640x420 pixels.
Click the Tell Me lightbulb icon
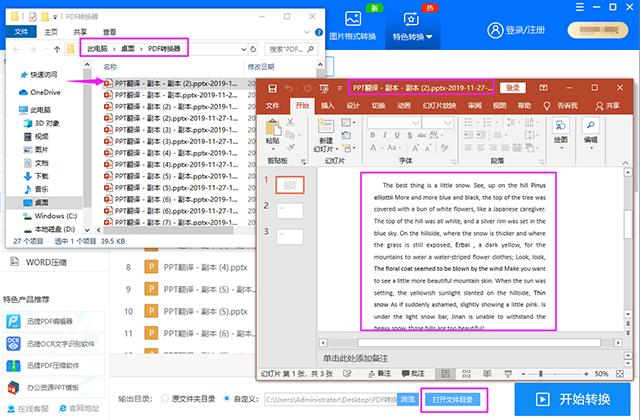[547, 106]
